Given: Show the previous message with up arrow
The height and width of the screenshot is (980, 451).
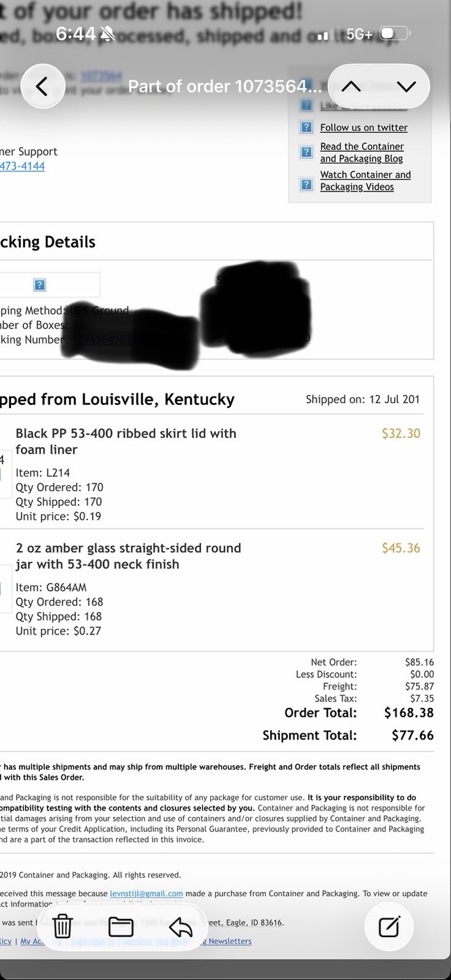Looking at the screenshot, I should 351,86.
